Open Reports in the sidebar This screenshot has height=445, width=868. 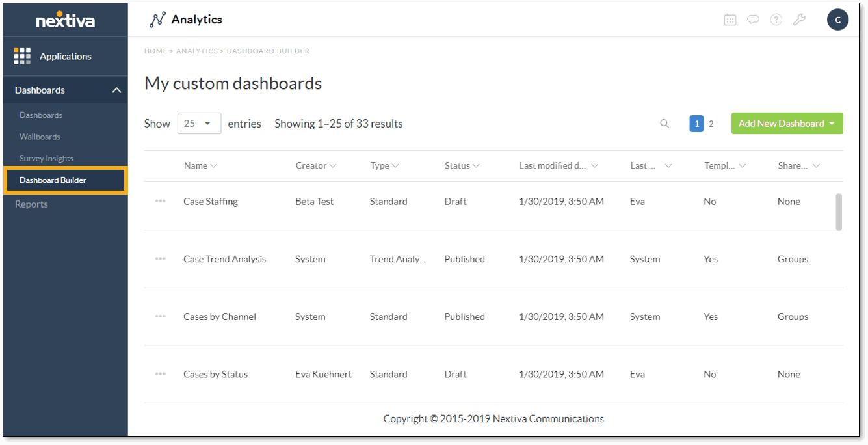31,204
